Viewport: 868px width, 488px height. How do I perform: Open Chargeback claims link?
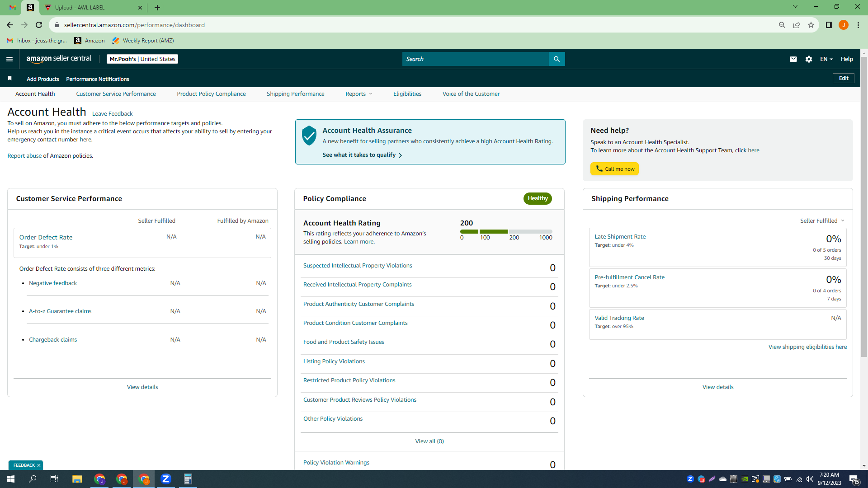53,340
